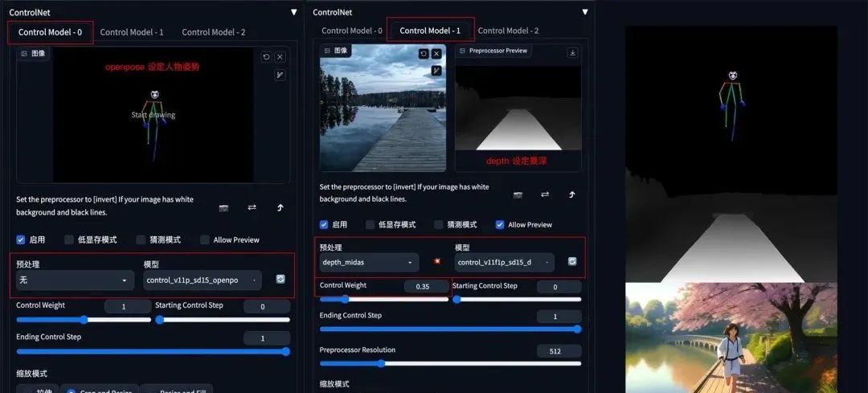Collapse the ControlNet section above the depth panel
This screenshot has height=393, width=868.
point(585,11)
